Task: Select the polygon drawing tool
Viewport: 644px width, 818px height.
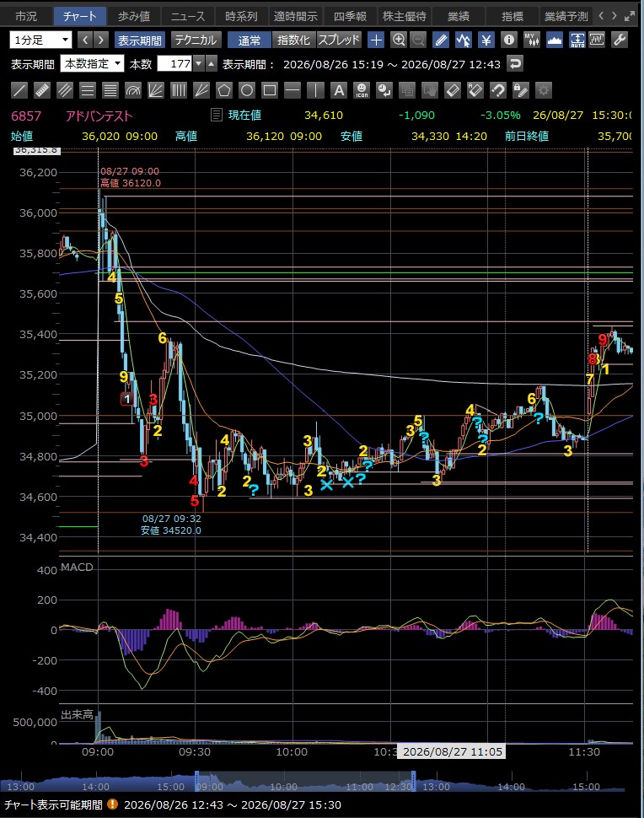Action: [x=224, y=90]
